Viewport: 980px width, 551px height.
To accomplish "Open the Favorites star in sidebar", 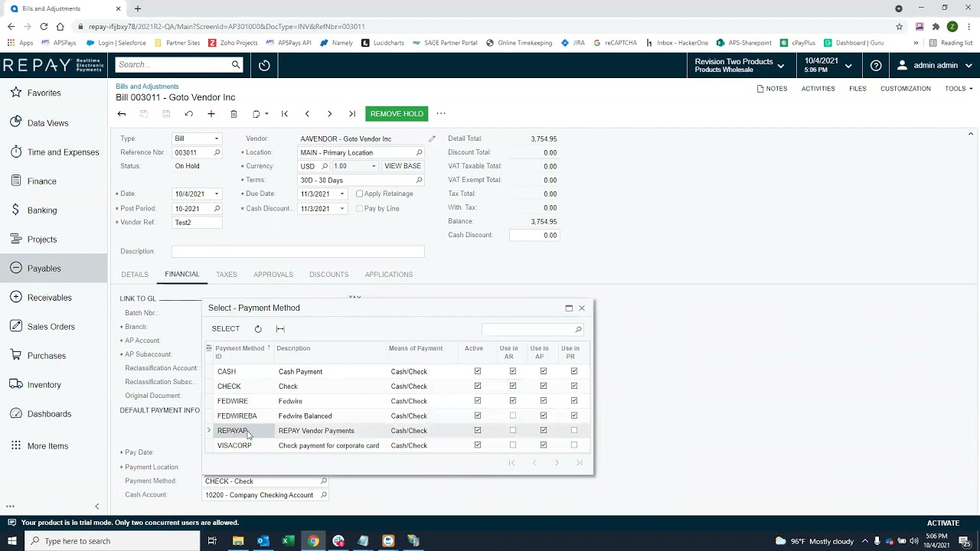I will pyautogui.click(x=16, y=93).
